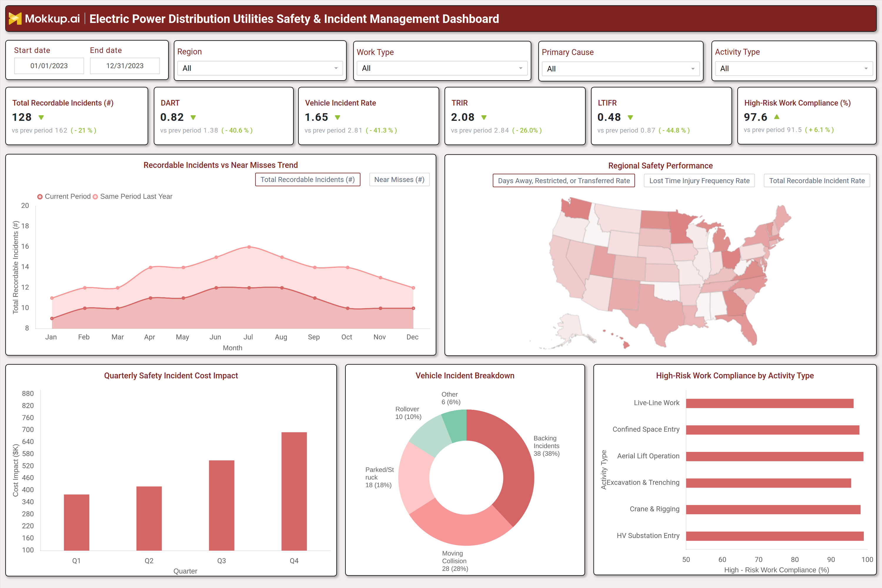This screenshot has width=882, height=588.
Task: Select Total Recordable Incidents (#) trend toggle
Action: pos(308,180)
